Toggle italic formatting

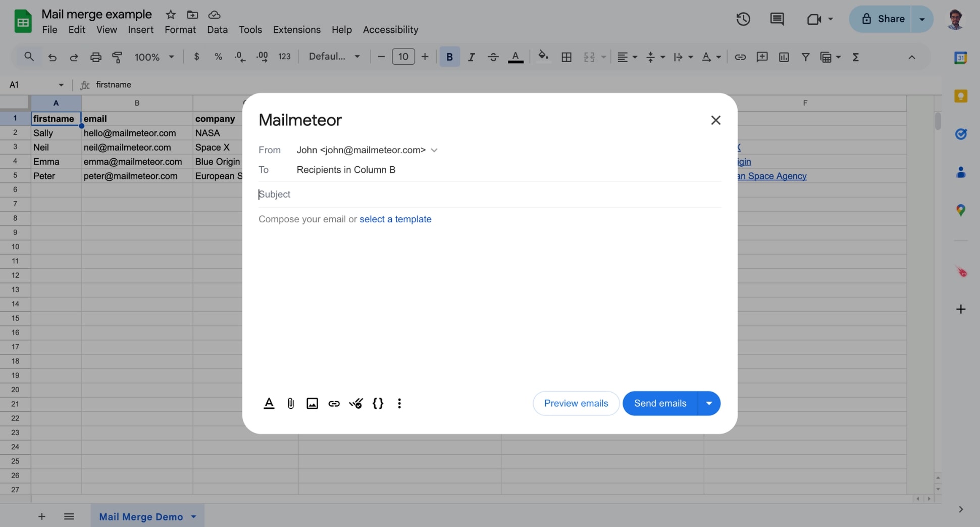(471, 57)
